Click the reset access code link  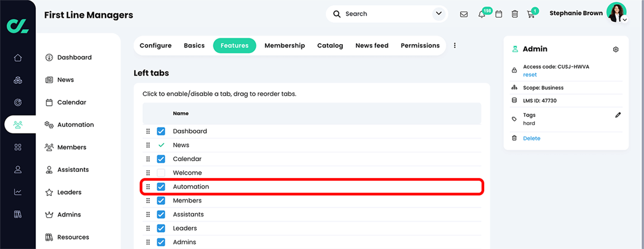pos(530,75)
